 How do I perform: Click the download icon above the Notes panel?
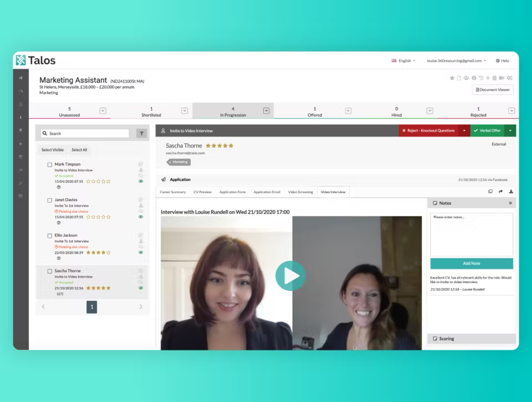(x=511, y=191)
